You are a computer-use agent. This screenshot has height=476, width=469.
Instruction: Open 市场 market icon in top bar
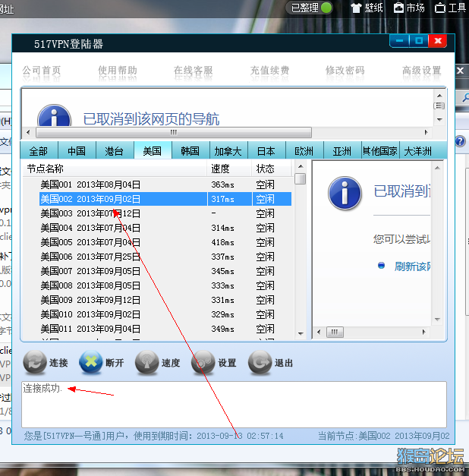point(398,8)
